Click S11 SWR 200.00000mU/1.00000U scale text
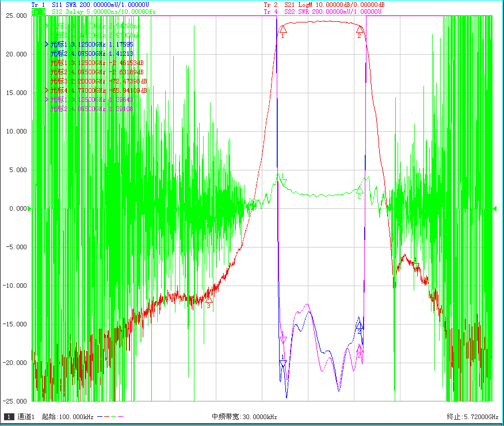The width and height of the screenshot is (504, 426). pos(101,5)
